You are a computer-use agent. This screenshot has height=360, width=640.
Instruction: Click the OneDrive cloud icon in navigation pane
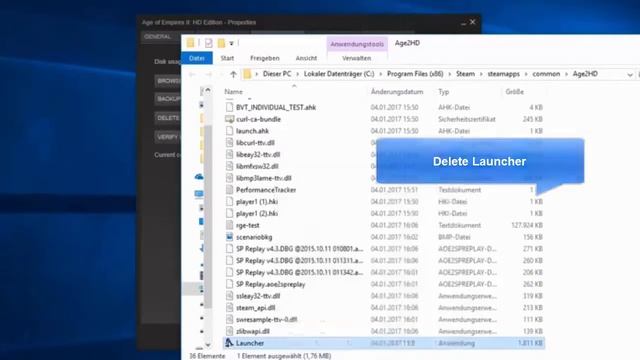pos(199,177)
